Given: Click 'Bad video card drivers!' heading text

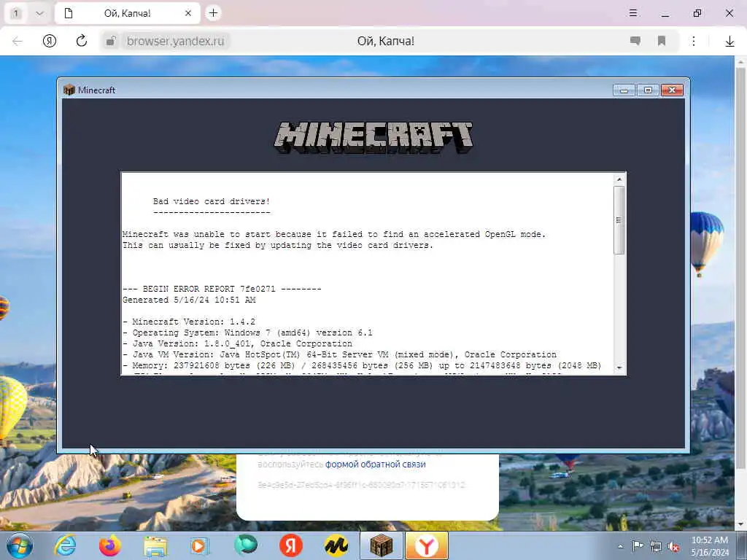Looking at the screenshot, I should (x=212, y=201).
